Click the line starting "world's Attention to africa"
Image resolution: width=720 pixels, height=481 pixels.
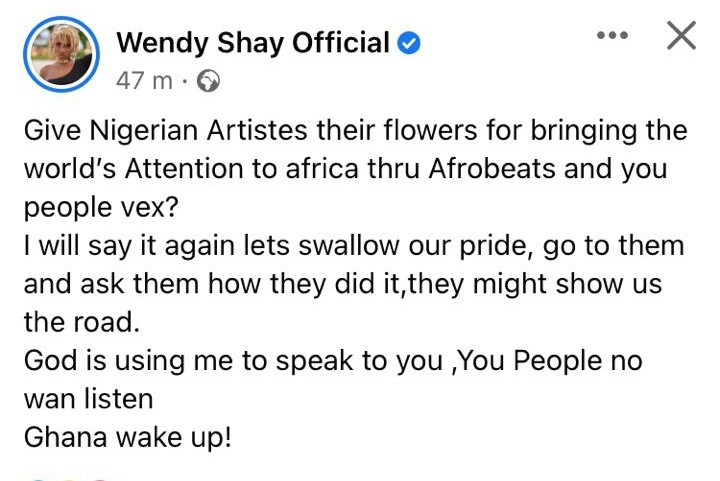pos(345,169)
